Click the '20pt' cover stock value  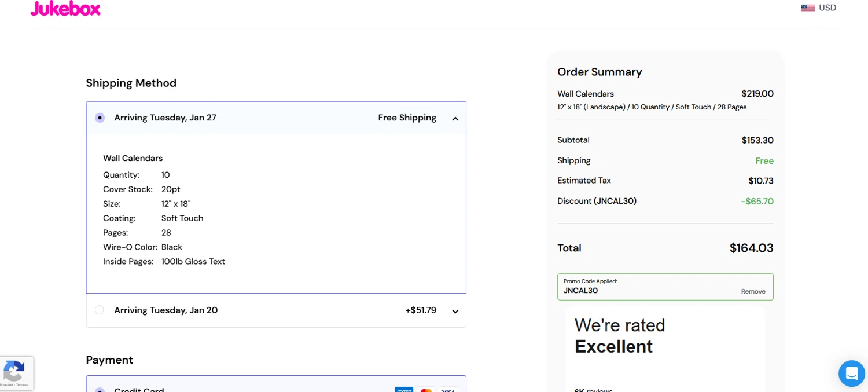click(171, 189)
